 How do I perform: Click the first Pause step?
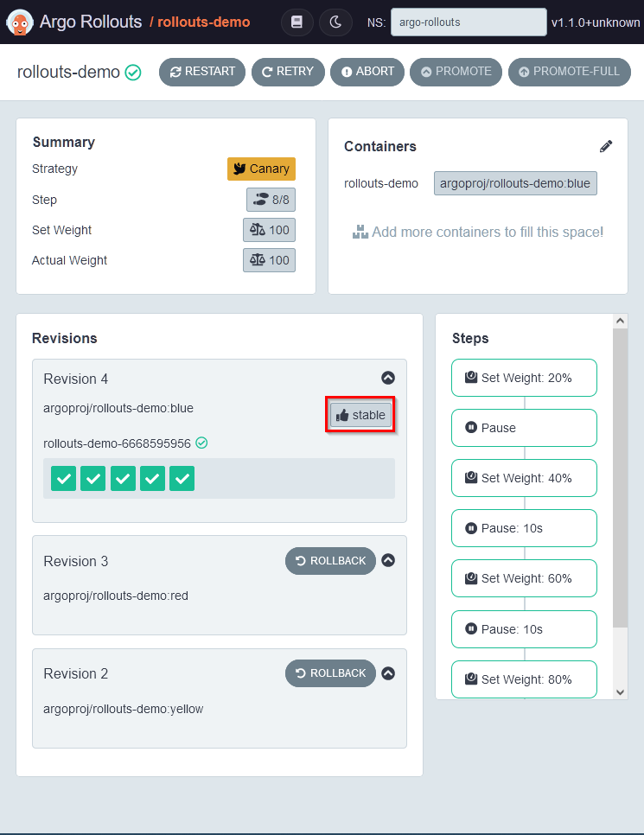(524, 428)
